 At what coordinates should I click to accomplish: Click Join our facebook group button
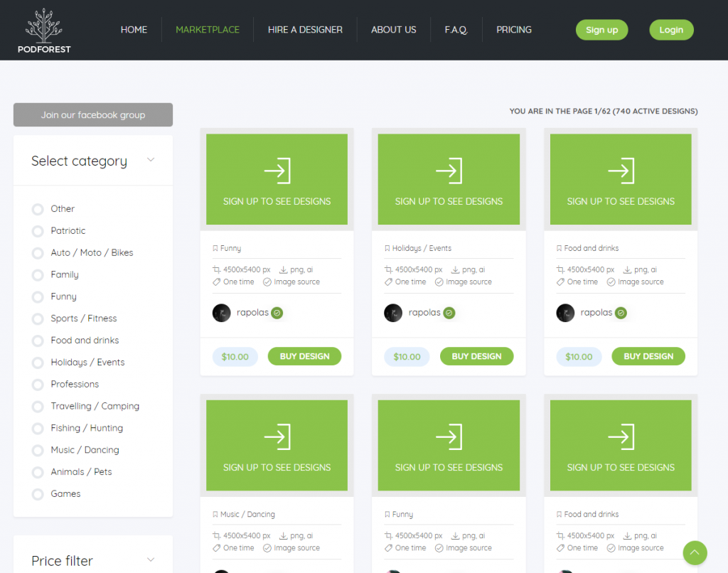point(93,114)
